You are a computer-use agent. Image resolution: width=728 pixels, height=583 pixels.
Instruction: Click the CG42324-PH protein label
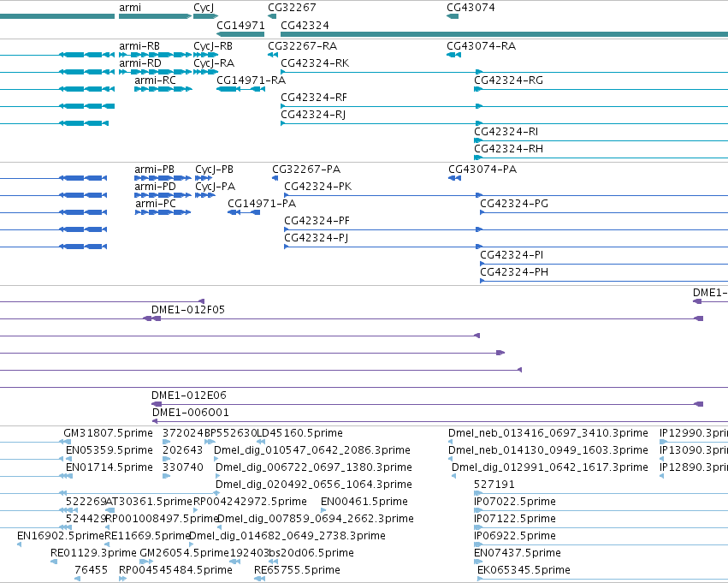[x=514, y=273]
